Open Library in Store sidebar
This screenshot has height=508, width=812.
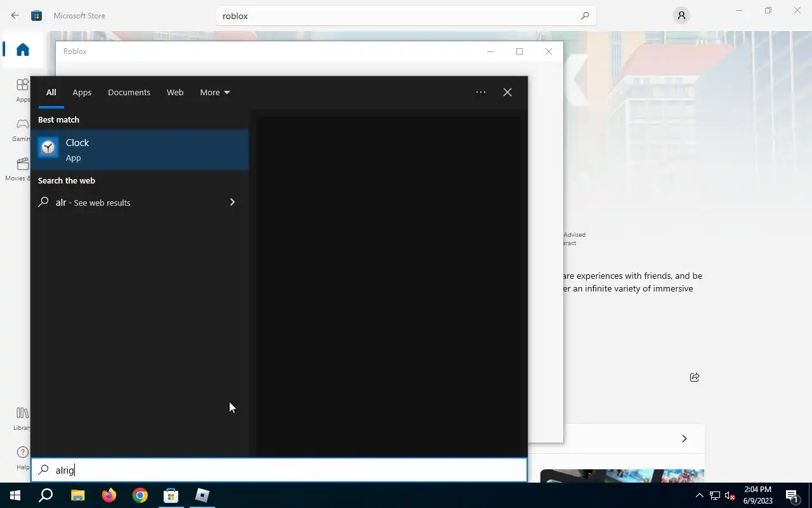22,418
